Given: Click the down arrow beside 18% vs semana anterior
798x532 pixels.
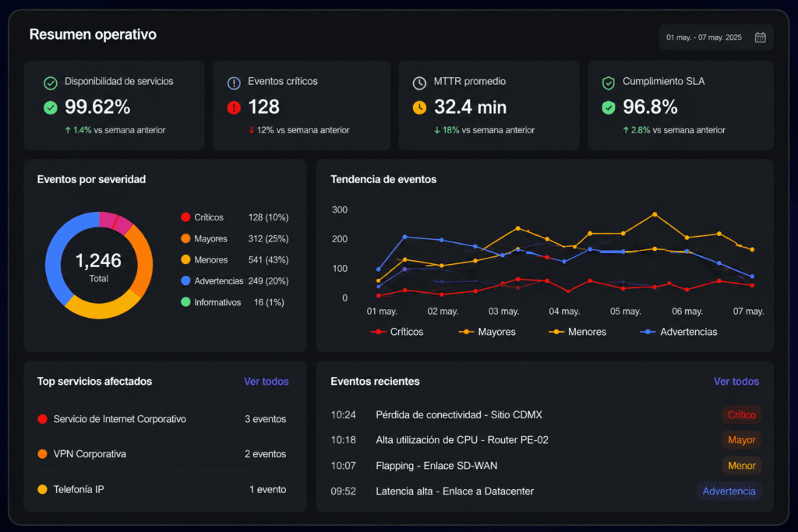Looking at the screenshot, I should 436,130.
